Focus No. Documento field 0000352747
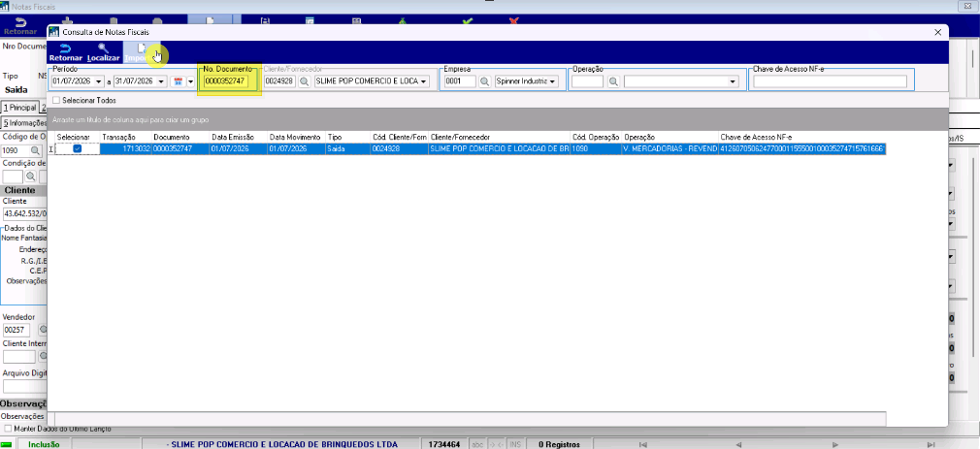 (x=226, y=81)
